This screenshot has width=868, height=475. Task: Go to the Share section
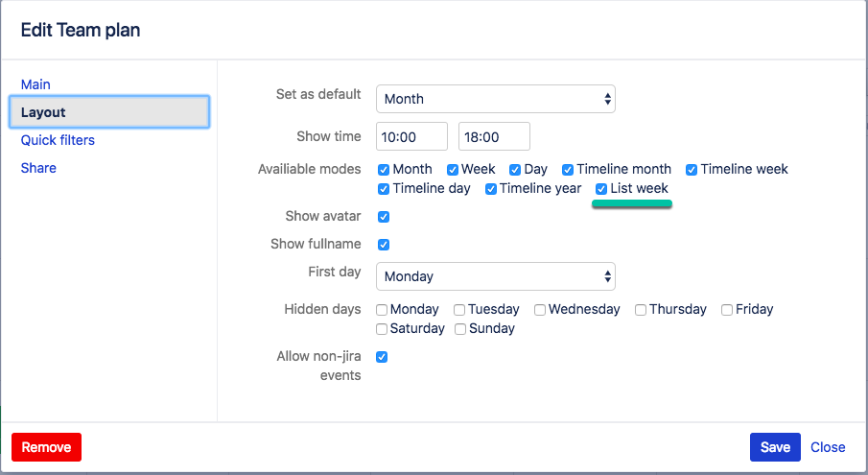38,168
